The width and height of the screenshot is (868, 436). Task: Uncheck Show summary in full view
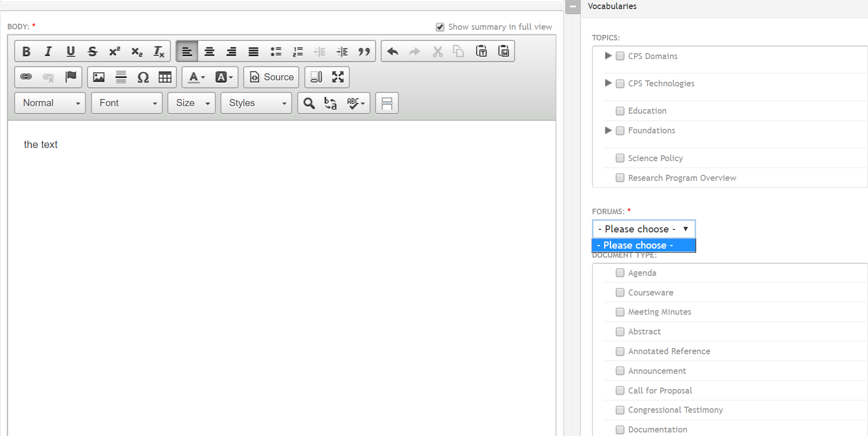click(x=440, y=27)
